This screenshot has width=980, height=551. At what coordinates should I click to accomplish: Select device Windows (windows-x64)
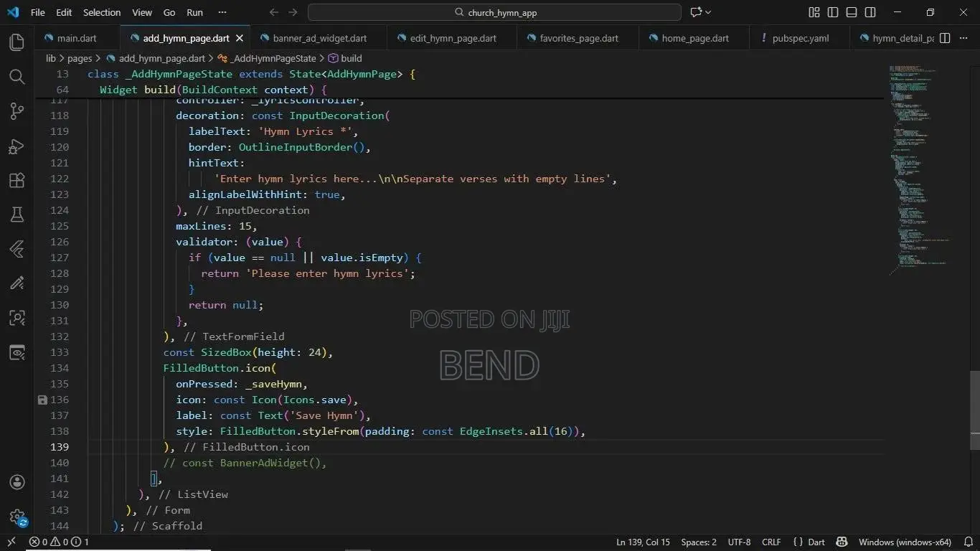click(x=905, y=542)
